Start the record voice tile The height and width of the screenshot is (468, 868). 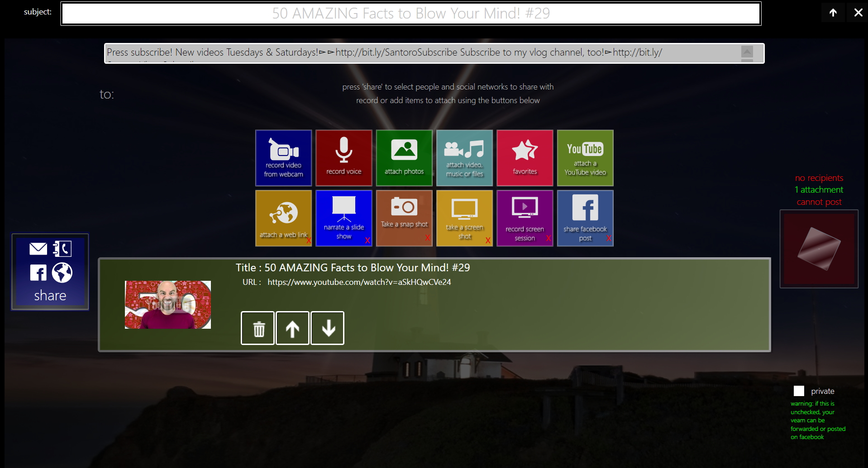point(344,158)
